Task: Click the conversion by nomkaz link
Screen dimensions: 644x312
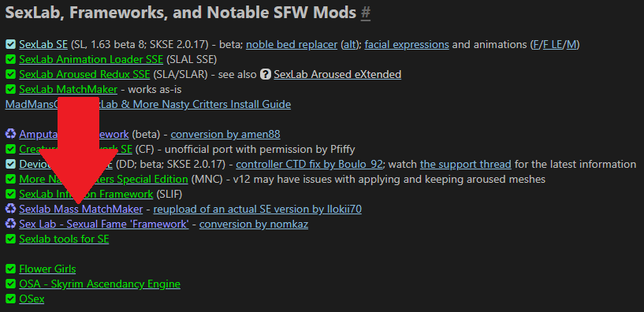Action: (x=254, y=224)
